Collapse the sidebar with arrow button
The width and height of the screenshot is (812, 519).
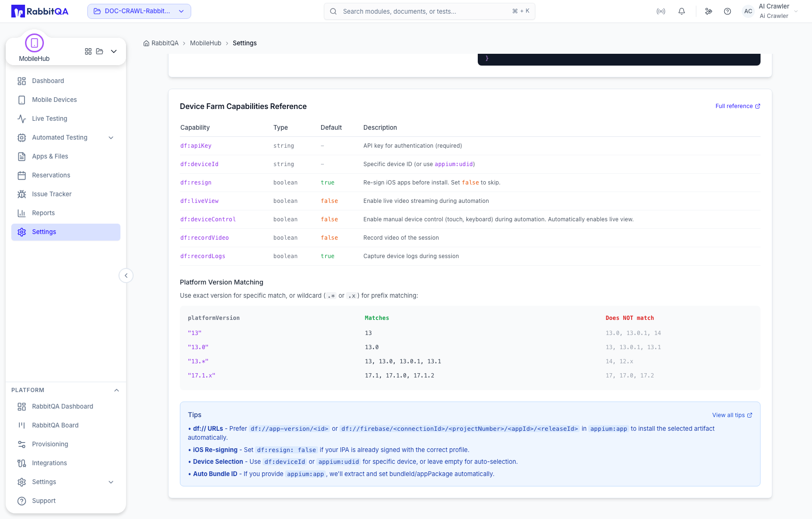coord(126,276)
